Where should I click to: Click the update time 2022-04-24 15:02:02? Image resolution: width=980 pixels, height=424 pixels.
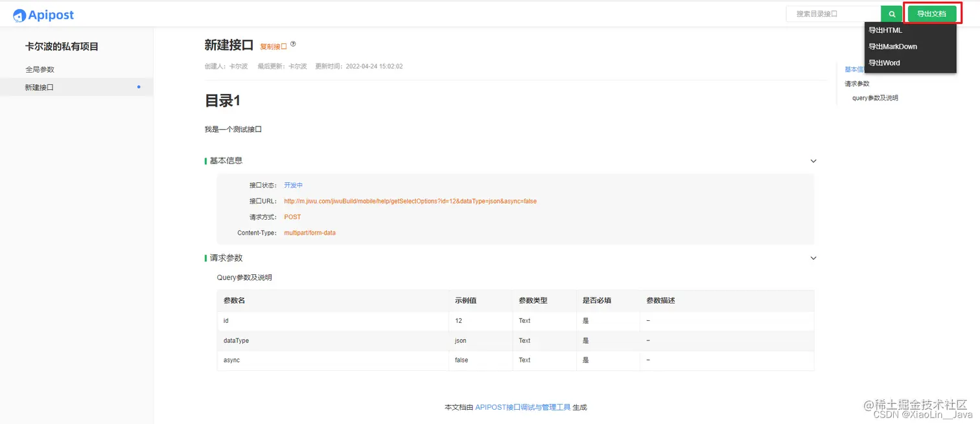click(375, 66)
